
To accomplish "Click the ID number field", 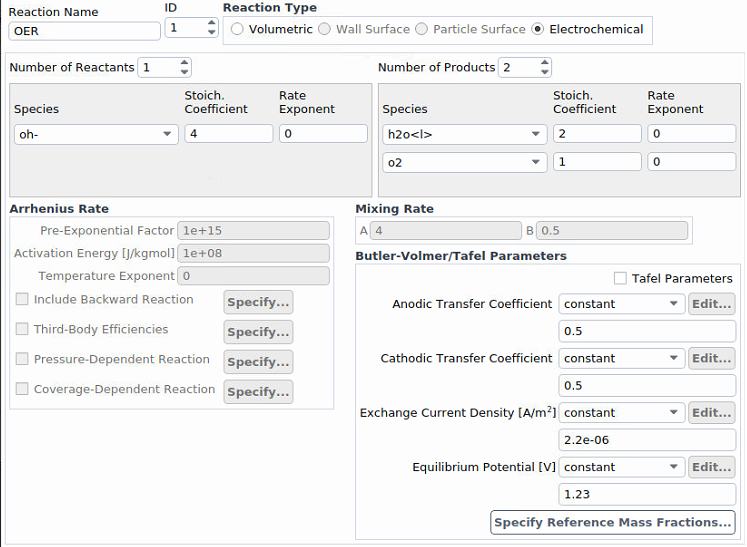I will [191, 28].
